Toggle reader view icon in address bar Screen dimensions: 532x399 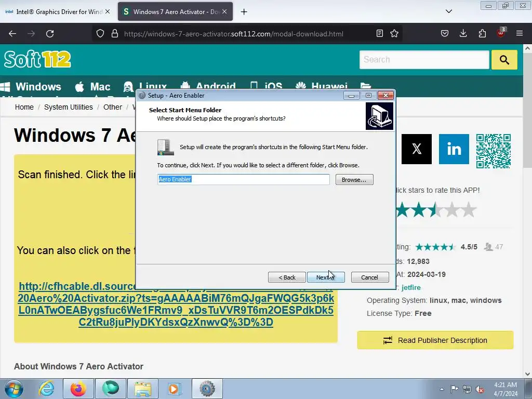[380, 34]
